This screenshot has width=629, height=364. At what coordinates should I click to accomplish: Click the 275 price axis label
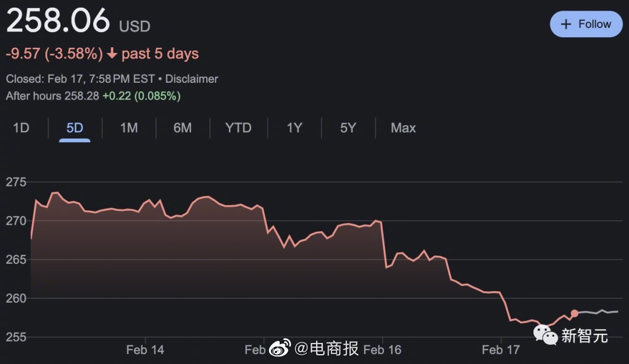click(16, 182)
